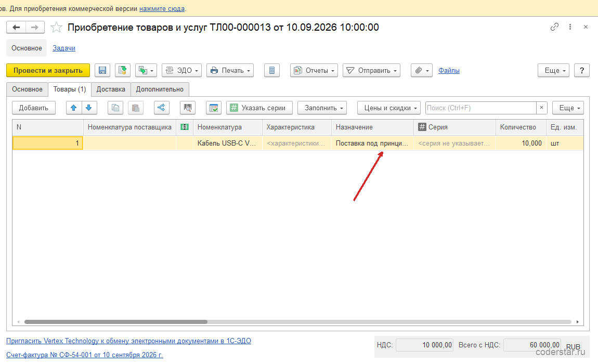Move row down with blue down arrow
This screenshot has height=364, width=598.
pyautogui.click(x=89, y=108)
